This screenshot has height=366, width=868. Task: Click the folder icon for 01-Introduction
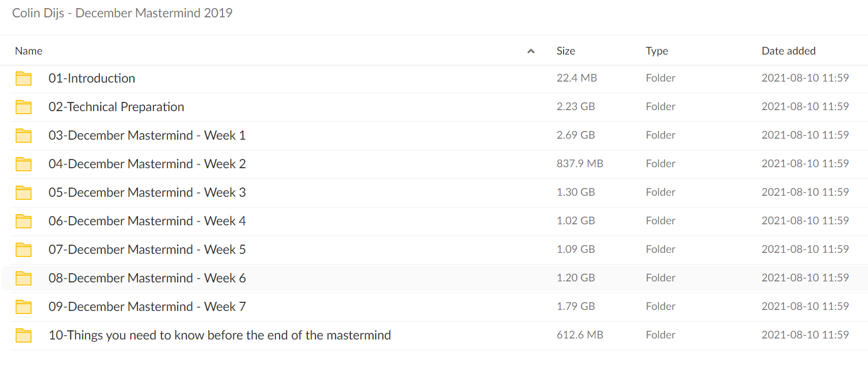(23, 79)
